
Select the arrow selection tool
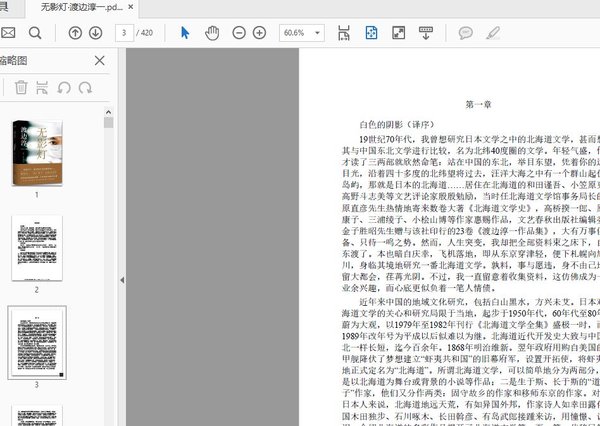coord(185,33)
